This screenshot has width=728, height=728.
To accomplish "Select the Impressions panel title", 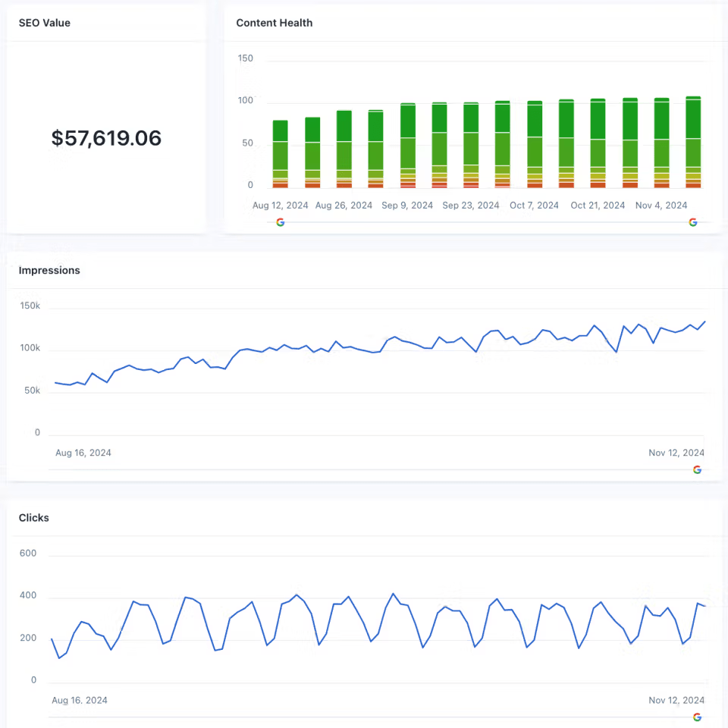I will [x=49, y=270].
